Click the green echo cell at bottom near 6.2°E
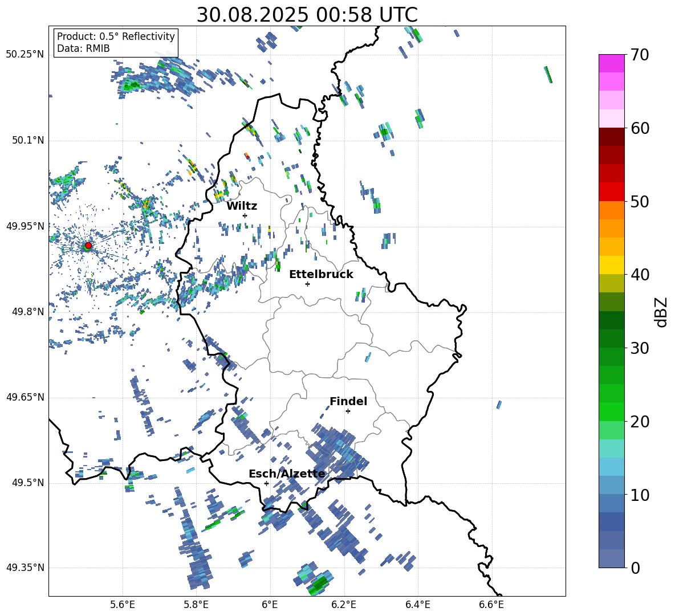 coord(319,584)
